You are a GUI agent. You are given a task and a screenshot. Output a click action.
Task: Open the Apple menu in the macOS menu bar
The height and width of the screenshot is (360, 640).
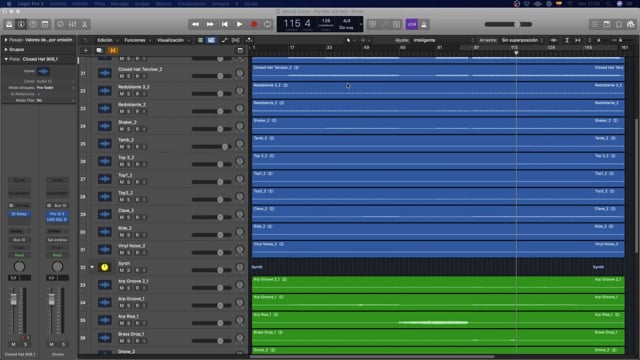pos(9,4)
